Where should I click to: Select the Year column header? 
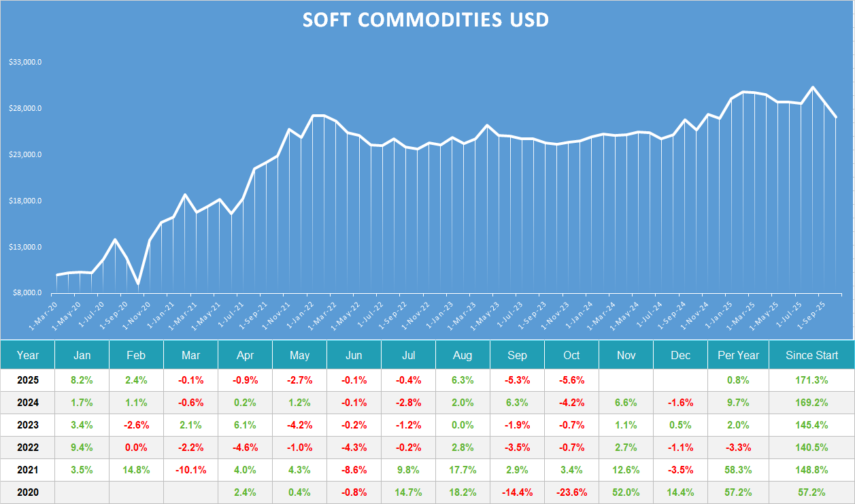(x=28, y=355)
